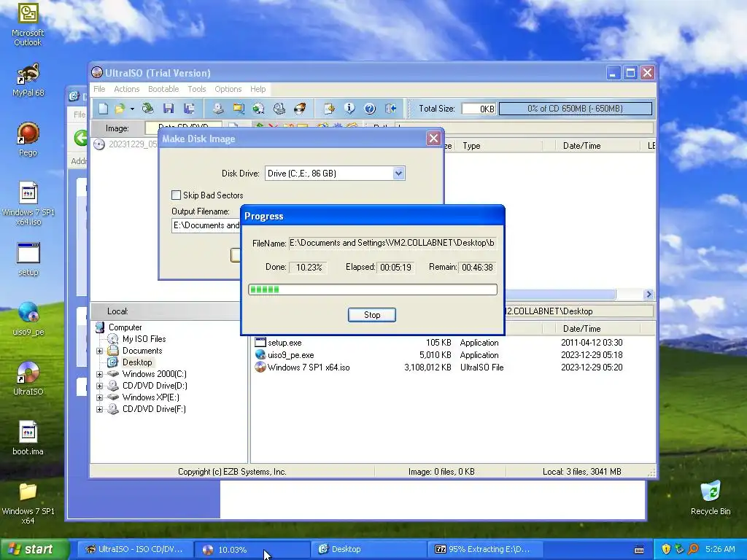747x560 pixels.
Task: Click the 0% of CD 650MB capacity bar
Action: click(x=575, y=109)
